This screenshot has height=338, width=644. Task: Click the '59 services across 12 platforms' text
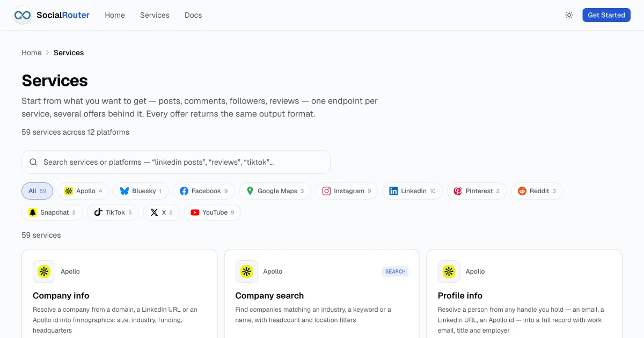click(75, 132)
